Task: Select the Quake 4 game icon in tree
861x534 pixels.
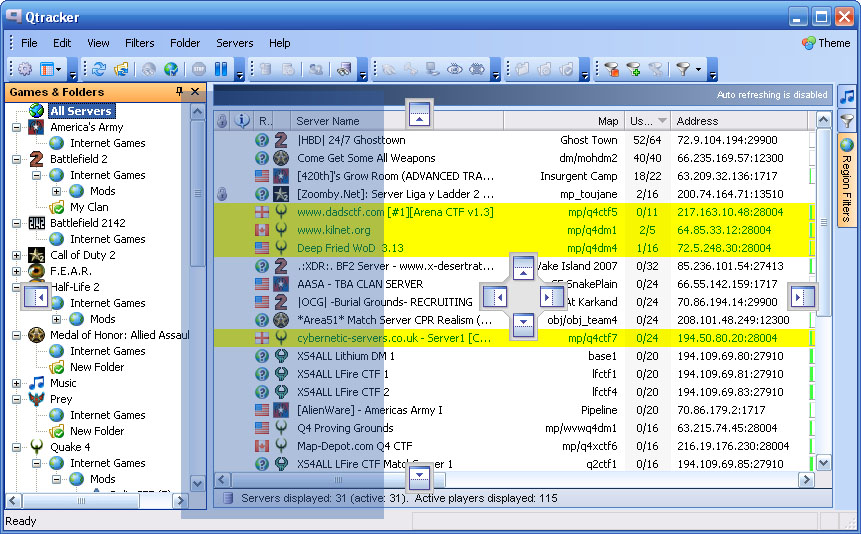Action: click(x=37, y=447)
